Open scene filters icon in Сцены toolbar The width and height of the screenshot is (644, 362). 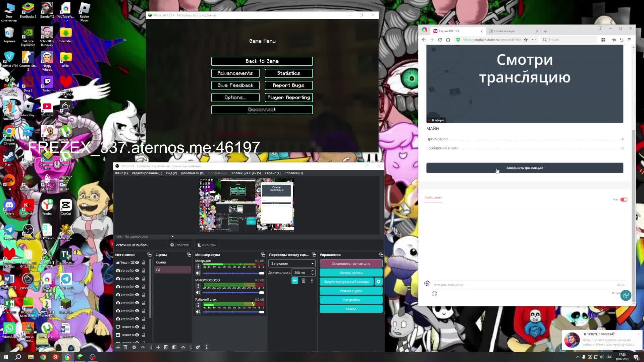tap(174, 347)
